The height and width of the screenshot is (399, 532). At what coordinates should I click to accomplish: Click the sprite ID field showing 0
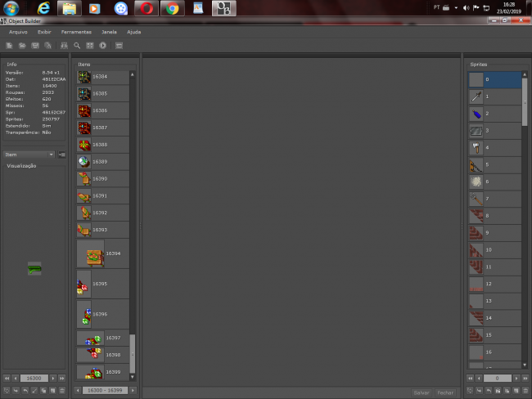coord(498,378)
